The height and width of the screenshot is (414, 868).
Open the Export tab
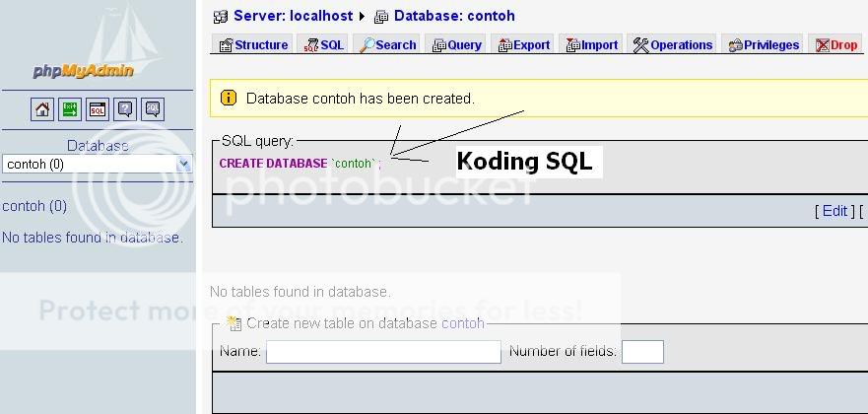coord(524,44)
